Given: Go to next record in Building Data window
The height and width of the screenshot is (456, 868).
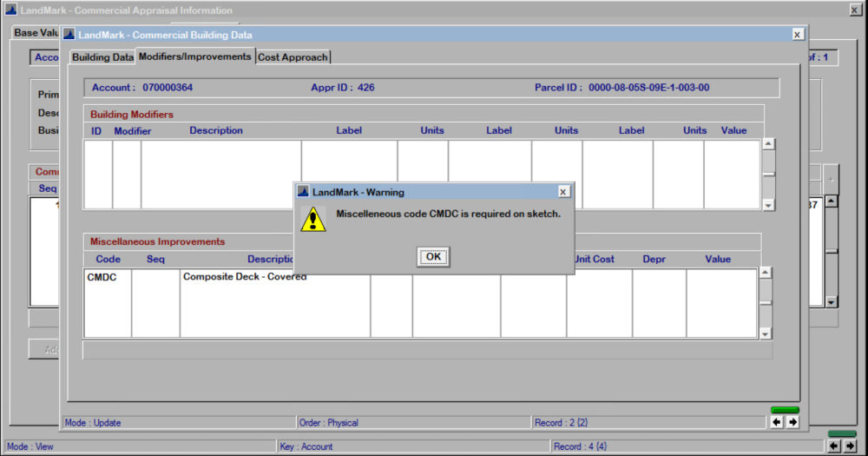Looking at the screenshot, I should click(x=792, y=422).
